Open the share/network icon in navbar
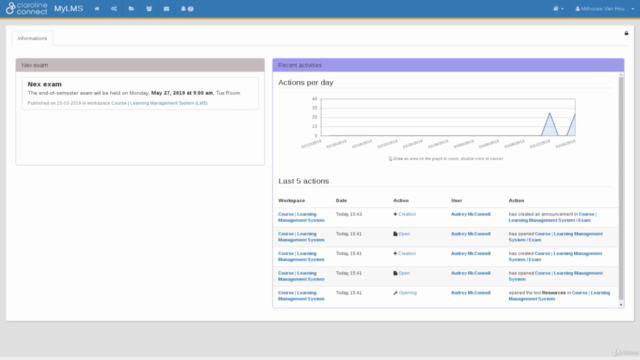This screenshot has height=360, width=640. [x=114, y=9]
